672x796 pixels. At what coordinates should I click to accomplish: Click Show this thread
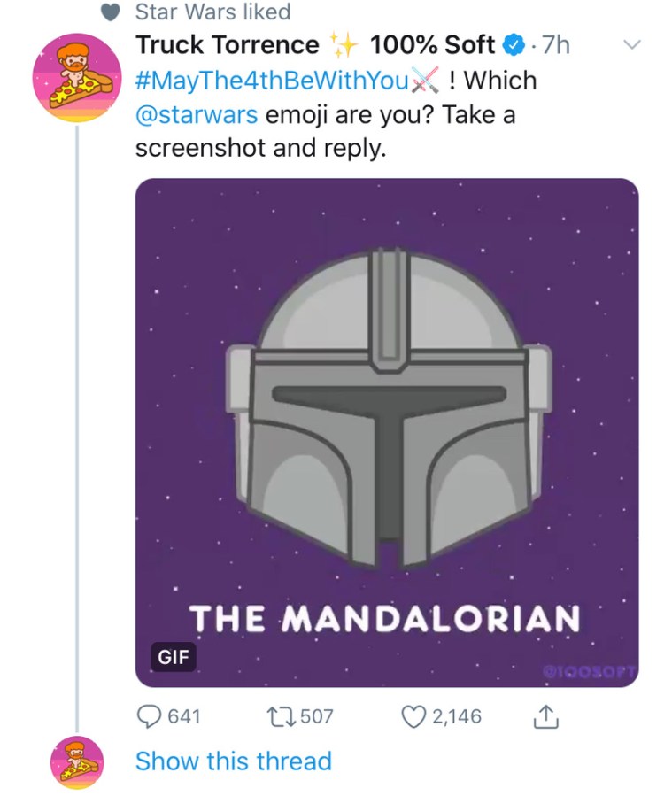(233, 761)
